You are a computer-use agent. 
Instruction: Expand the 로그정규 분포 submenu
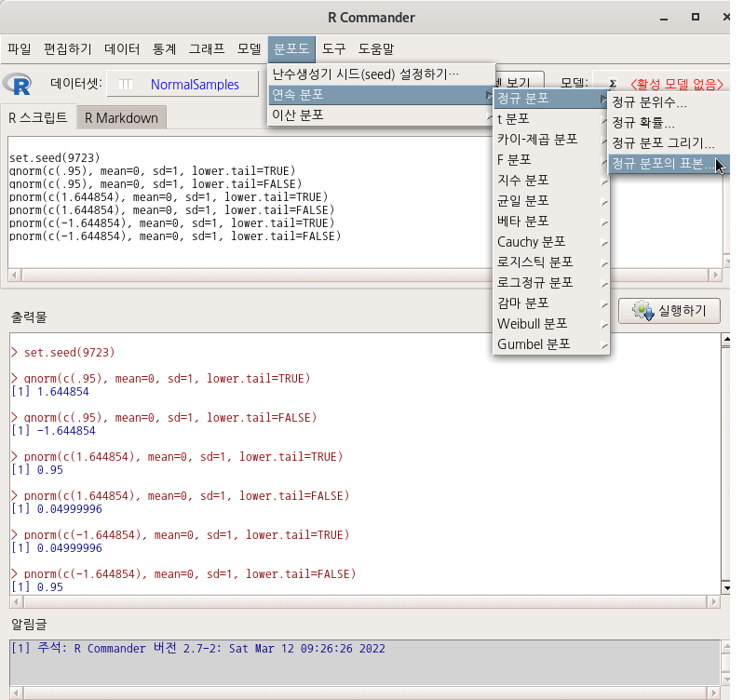tap(551, 283)
